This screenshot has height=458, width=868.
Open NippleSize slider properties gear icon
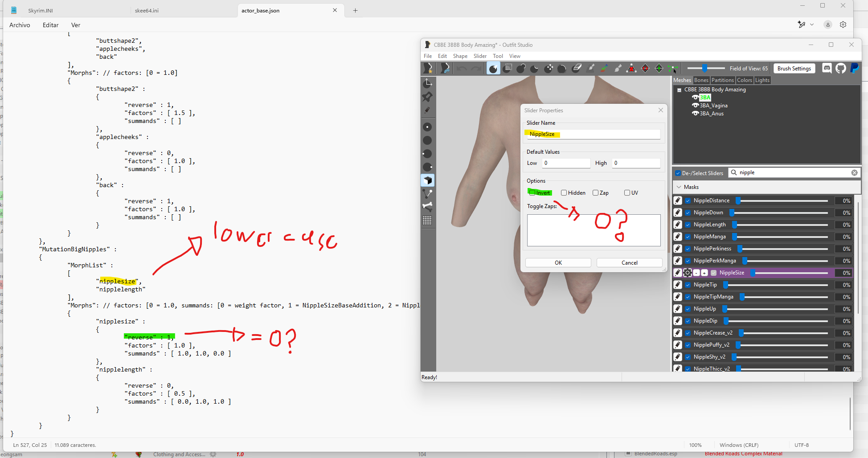[x=688, y=273]
